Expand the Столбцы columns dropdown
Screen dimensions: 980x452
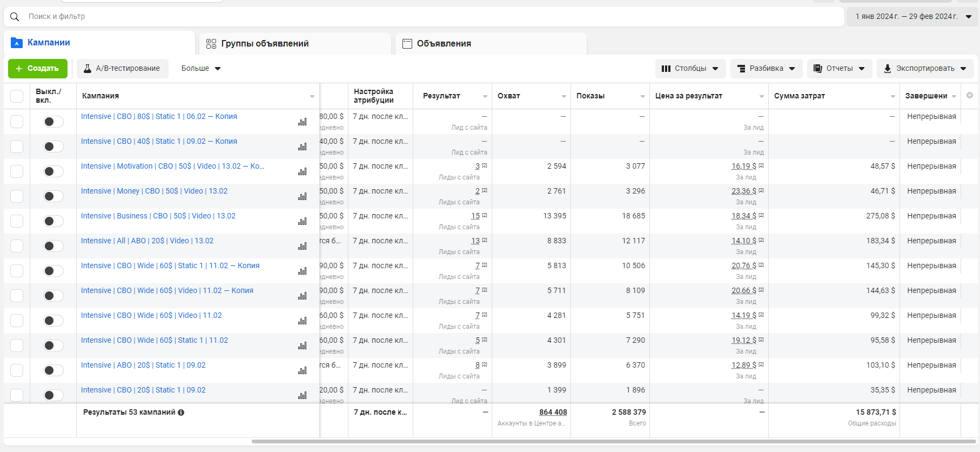point(690,69)
